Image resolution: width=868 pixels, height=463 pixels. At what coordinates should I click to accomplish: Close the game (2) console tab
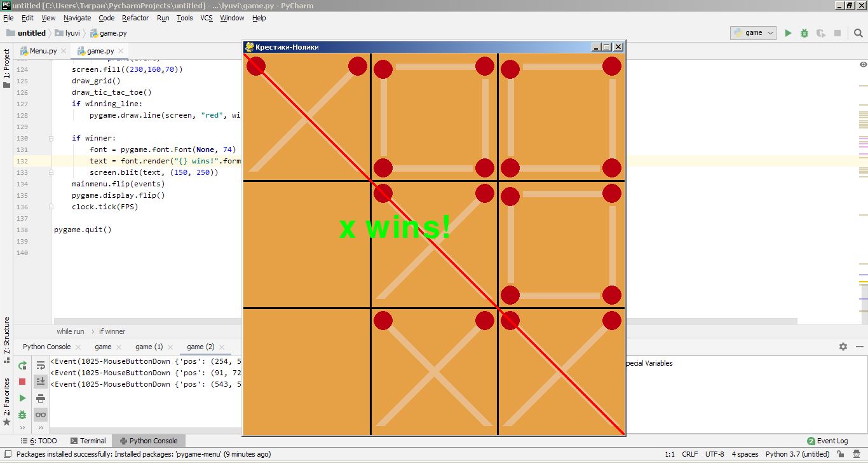tap(222, 347)
